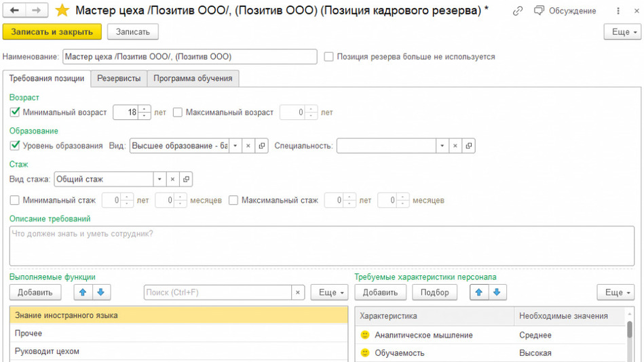Move function up with blue arrow
Image resolution: width=644 pixels, height=362 pixels.
click(83, 292)
